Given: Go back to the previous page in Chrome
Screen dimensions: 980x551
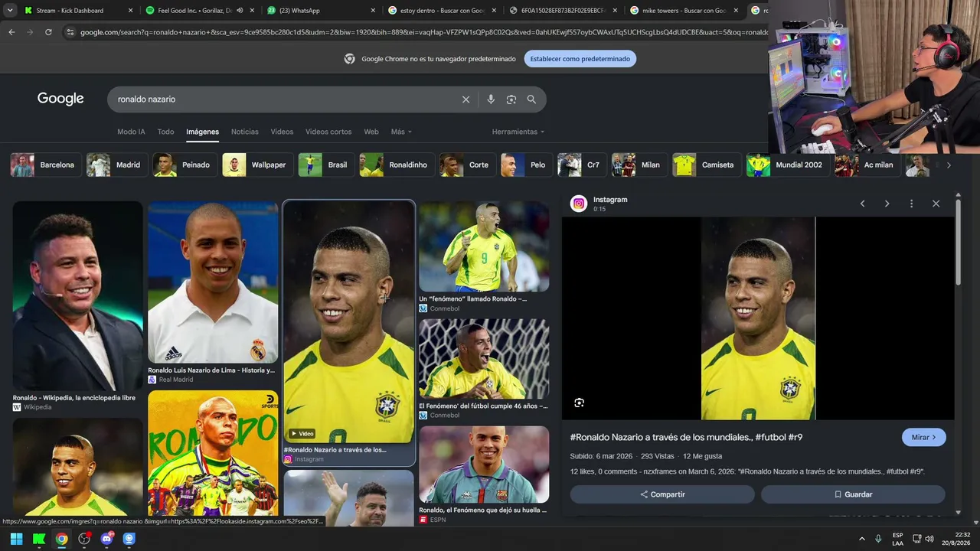Looking at the screenshot, I should pyautogui.click(x=11, y=32).
